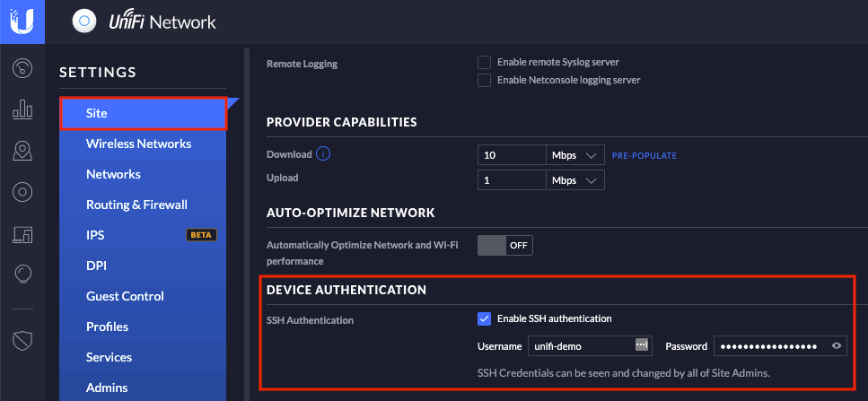Open the Download Mbps unit dropdown
868x401 pixels.
pos(574,155)
